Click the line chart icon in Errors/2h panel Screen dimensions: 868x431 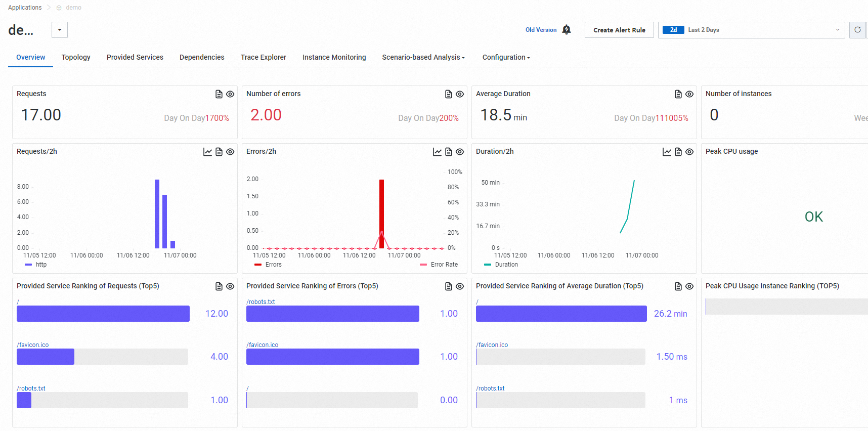pos(437,152)
